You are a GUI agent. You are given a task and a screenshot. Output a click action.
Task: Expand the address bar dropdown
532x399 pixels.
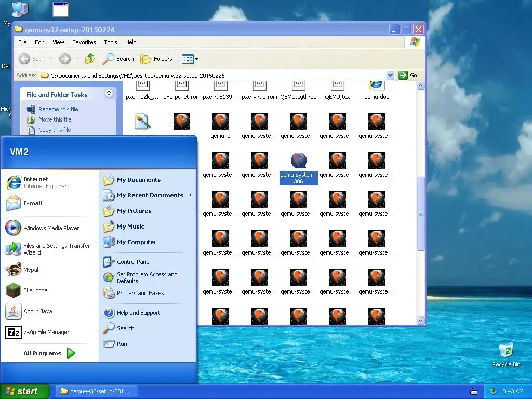(390, 75)
